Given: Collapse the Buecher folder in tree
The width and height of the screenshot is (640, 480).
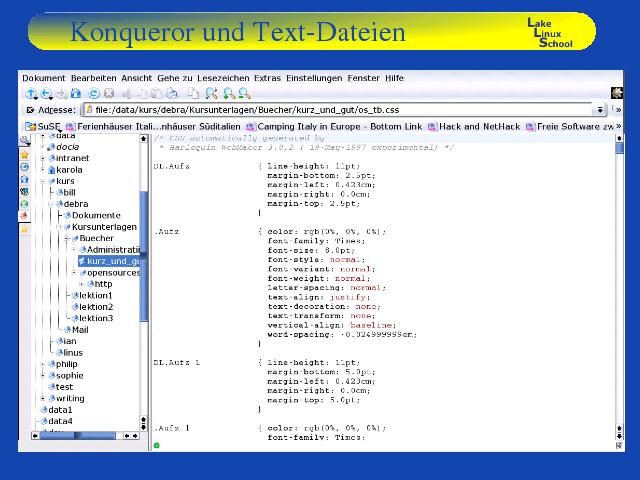Looking at the screenshot, I should click(67, 238).
